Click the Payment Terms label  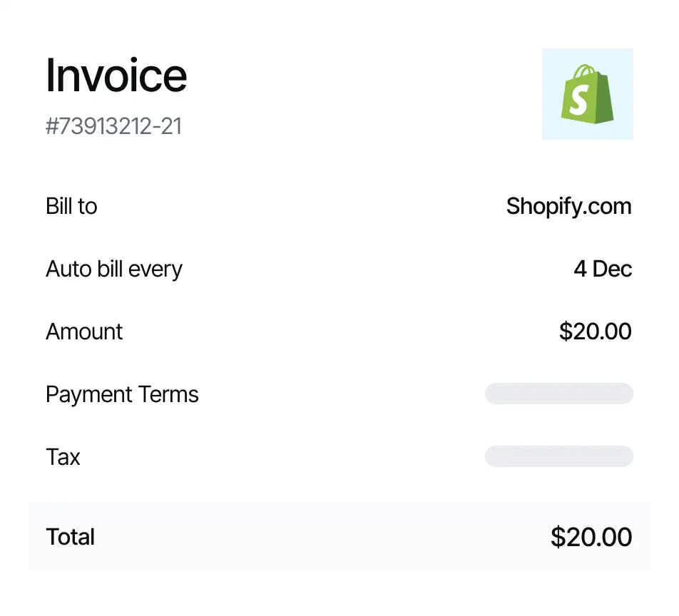tap(122, 394)
